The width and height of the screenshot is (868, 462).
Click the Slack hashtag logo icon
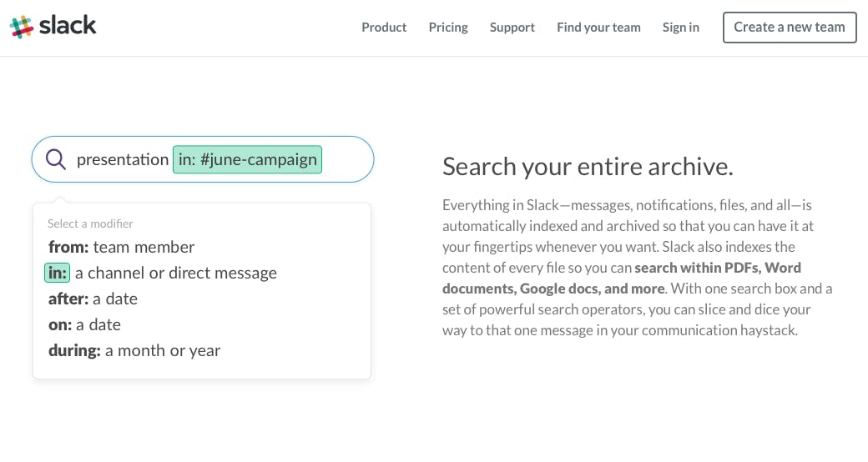(x=22, y=27)
